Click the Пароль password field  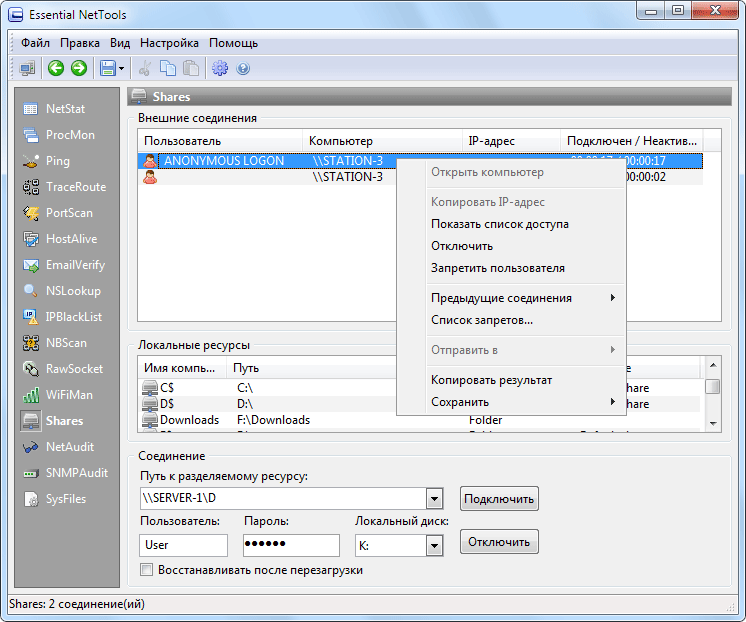click(291, 545)
